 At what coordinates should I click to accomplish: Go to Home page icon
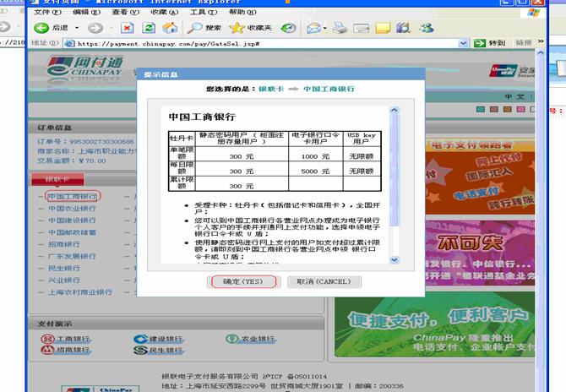point(170,28)
